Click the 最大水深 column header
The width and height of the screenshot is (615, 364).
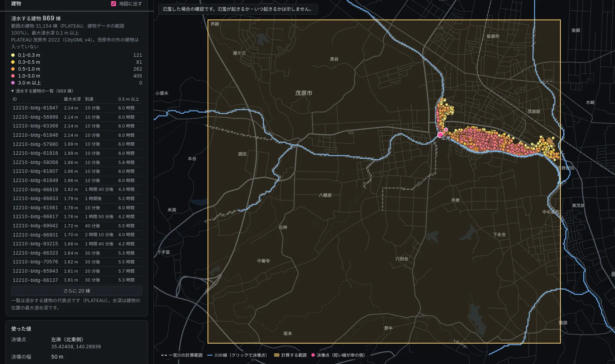click(72, 99)
